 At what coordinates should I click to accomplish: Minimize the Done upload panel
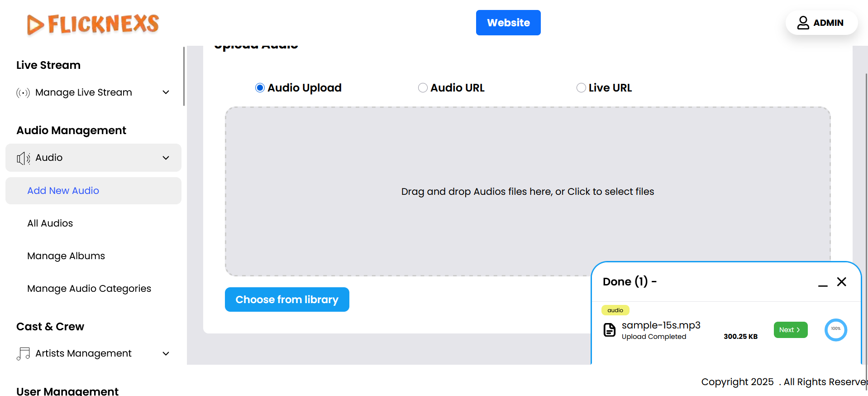[823, 282]
